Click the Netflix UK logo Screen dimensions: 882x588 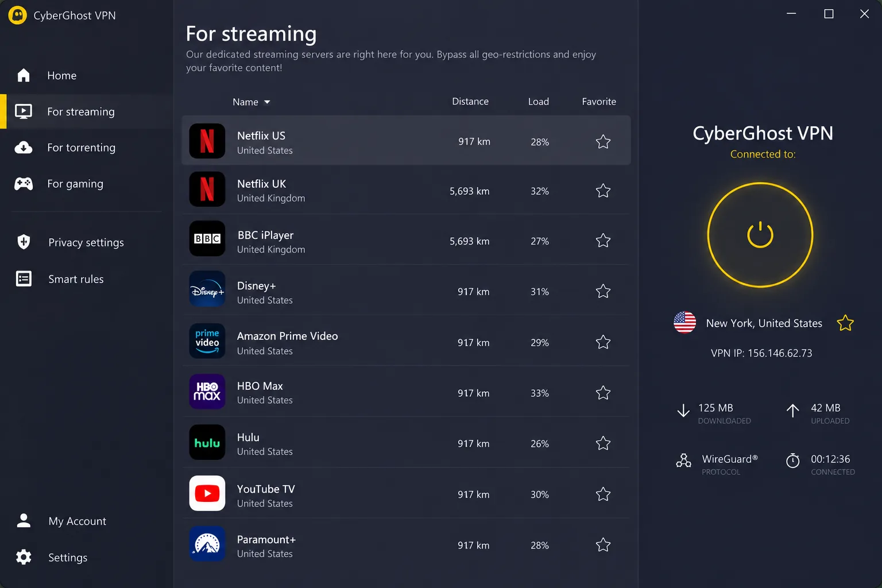[x=207, y=189]
